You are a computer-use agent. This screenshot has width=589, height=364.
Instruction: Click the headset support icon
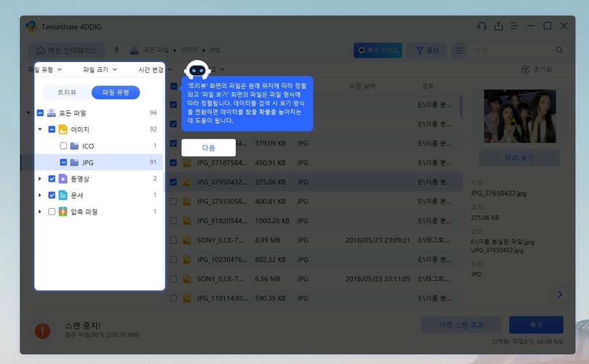[x=481, y=26]
